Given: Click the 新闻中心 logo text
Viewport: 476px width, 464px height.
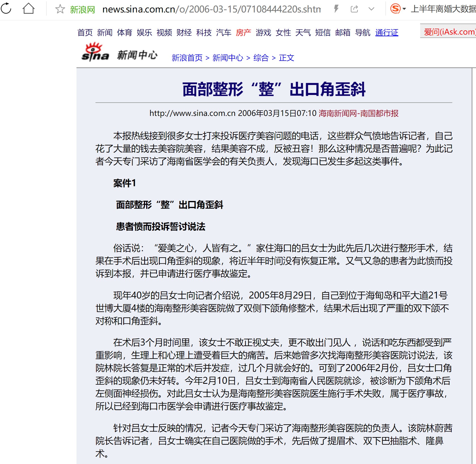Looking at the screenshot, I should 137,55.
